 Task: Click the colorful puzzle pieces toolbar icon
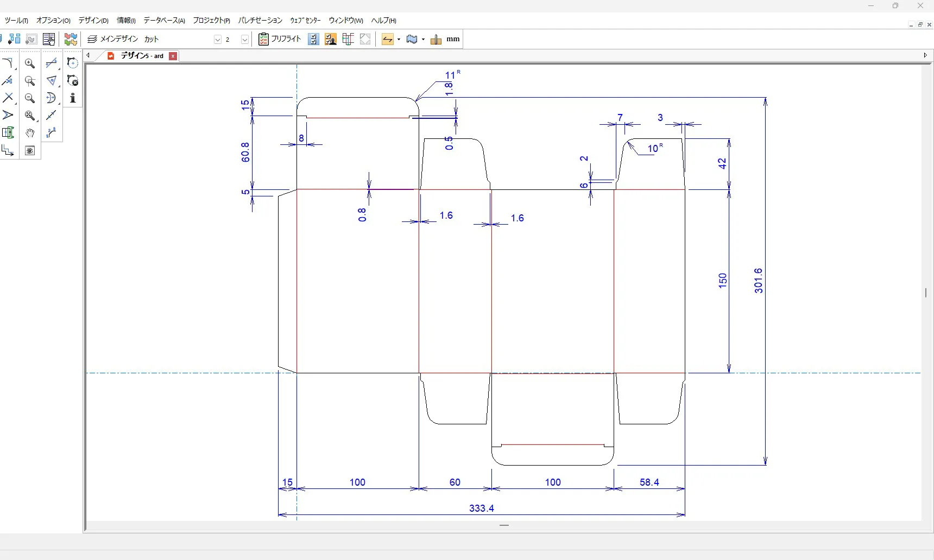point(71,39)
